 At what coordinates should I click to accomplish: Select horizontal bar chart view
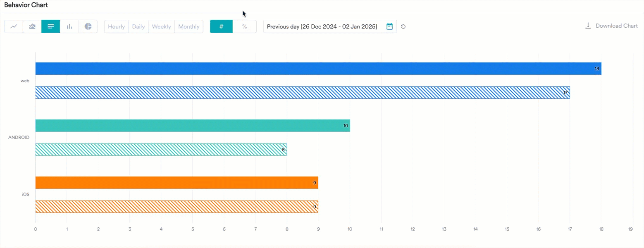(x=51, y=26)
